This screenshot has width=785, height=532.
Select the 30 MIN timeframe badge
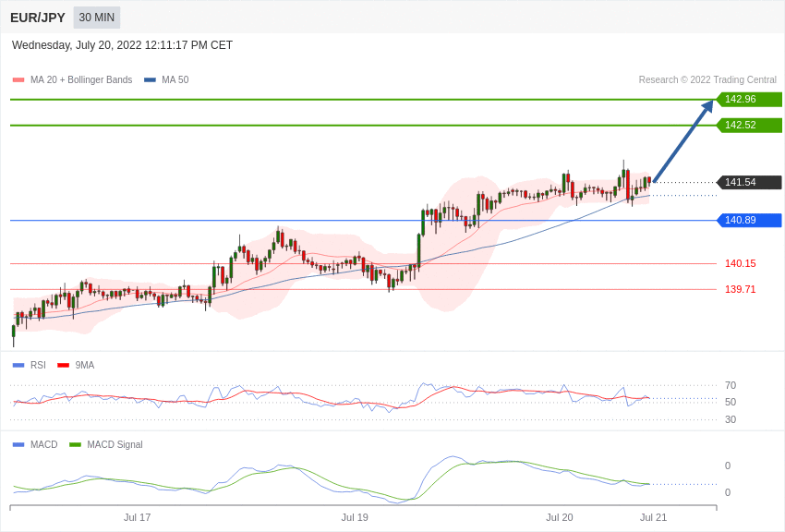pyautogui.click(x=97, y=18)
